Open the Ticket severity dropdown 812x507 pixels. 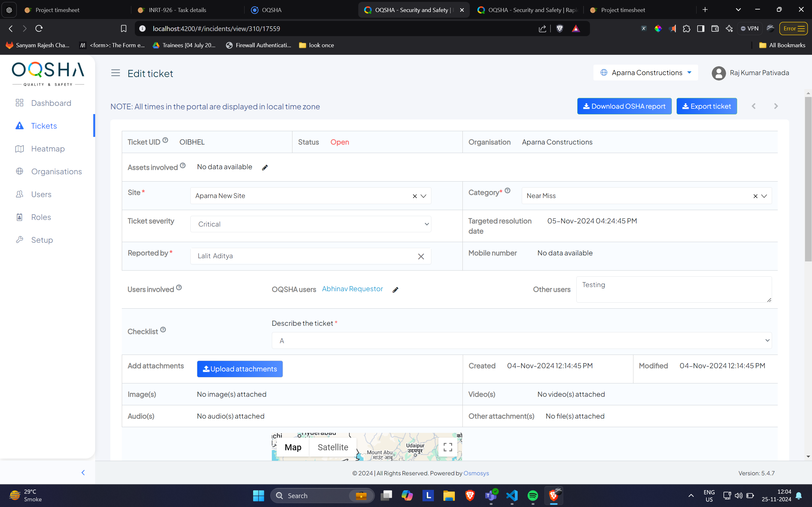(x=311, y=224)
